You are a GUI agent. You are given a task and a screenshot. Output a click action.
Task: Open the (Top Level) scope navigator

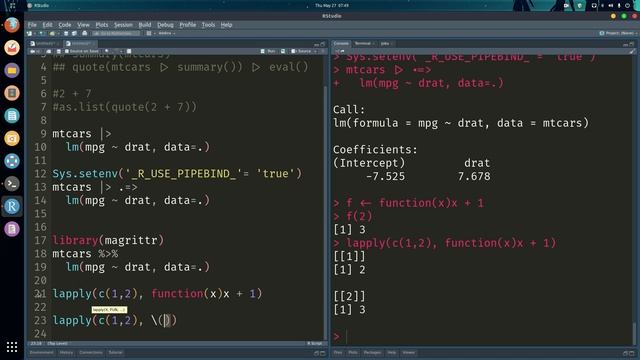coord(58,344)
